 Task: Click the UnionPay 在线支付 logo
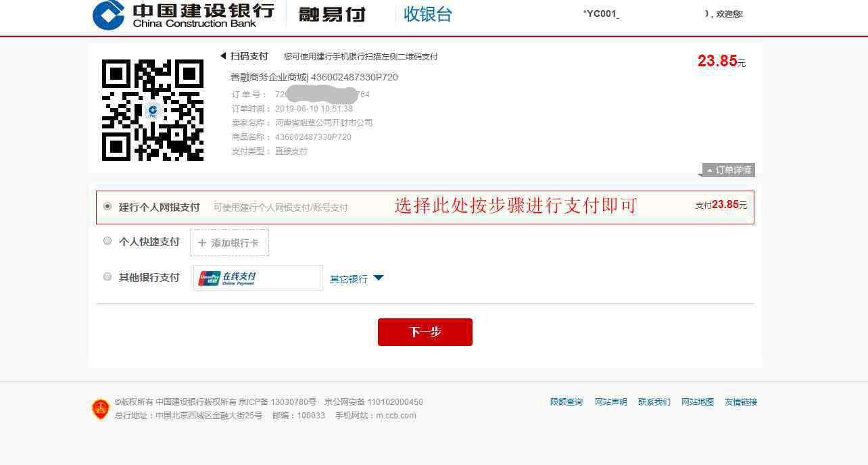pos(228,278)
